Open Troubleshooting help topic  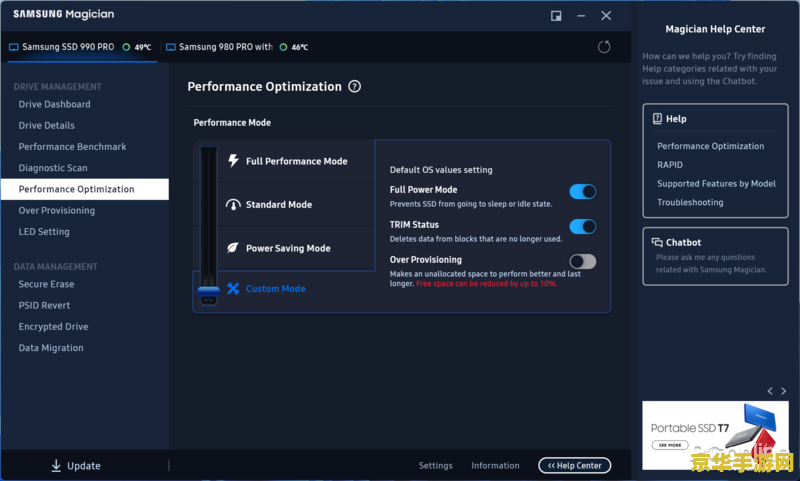click(690, 202)
